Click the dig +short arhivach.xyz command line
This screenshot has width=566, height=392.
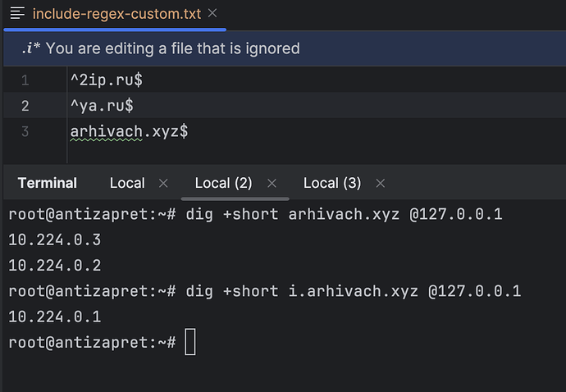click(x=255, y=214)
